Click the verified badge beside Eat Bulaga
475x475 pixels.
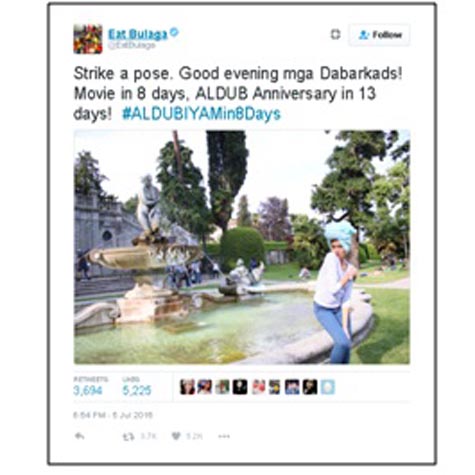pos(174,33)
